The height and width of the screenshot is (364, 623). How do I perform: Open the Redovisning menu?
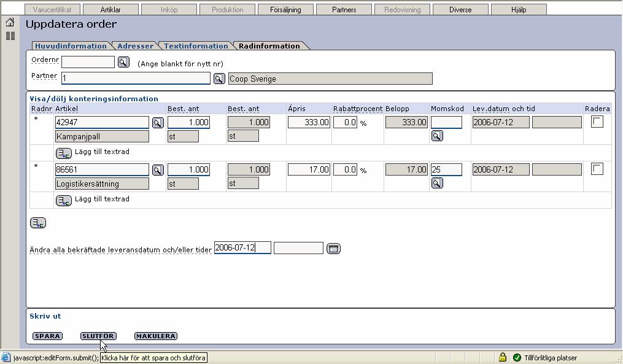pyautogui.click(x=403, y=10)
